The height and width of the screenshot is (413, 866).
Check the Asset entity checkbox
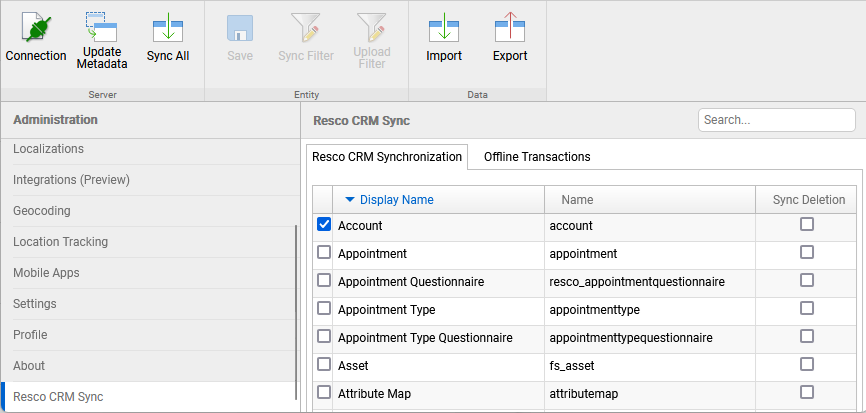coord(324,365)
